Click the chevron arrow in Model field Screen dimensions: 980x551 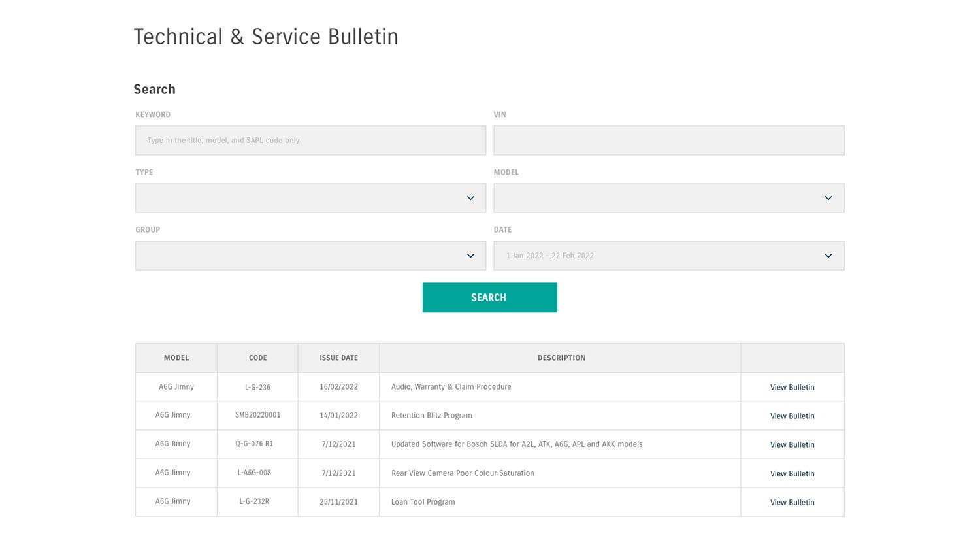tap(828, 198)
